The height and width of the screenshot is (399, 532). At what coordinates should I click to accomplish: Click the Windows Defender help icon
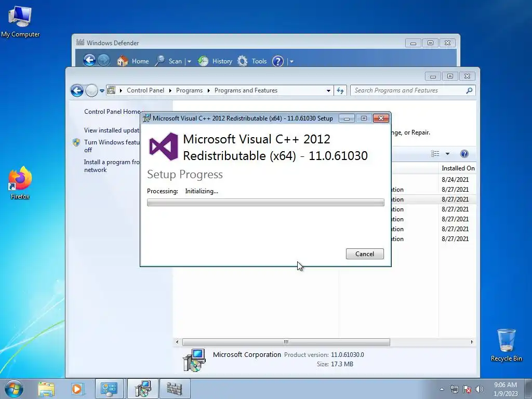pyautogui.click(x=278, y=61)
